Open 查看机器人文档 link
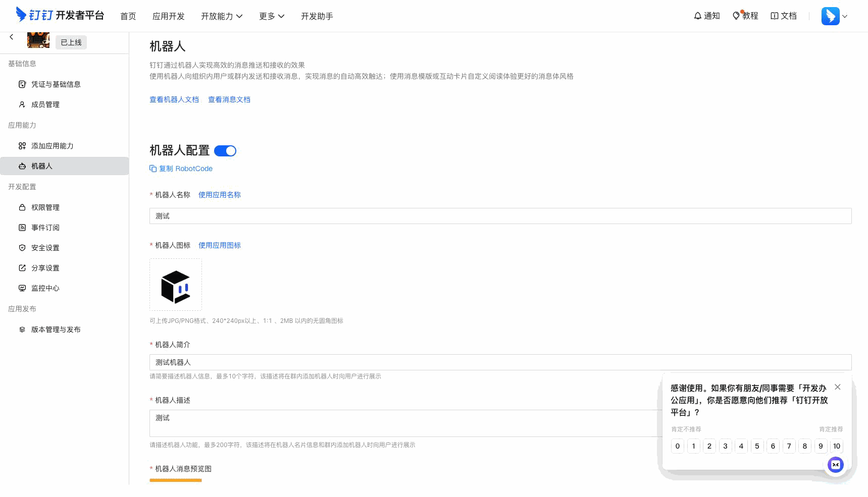Image resolution: width=868 pixels, height=497 pixels. 174,99
